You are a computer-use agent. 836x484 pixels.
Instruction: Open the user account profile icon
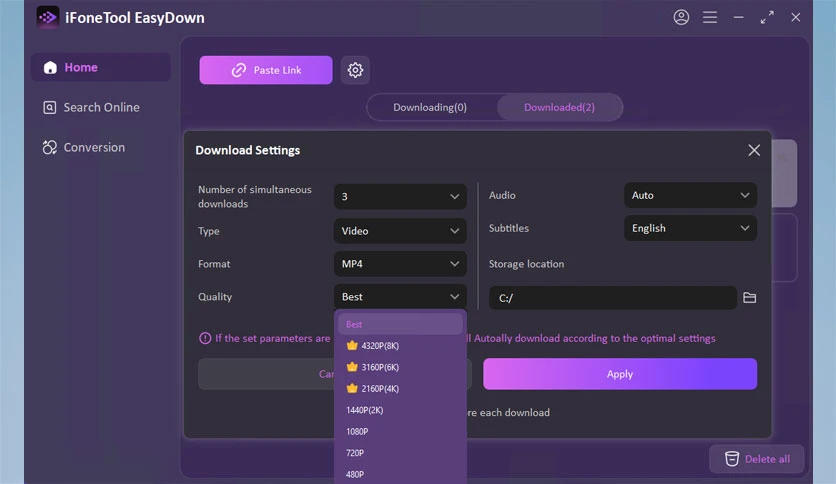(681, 18)
